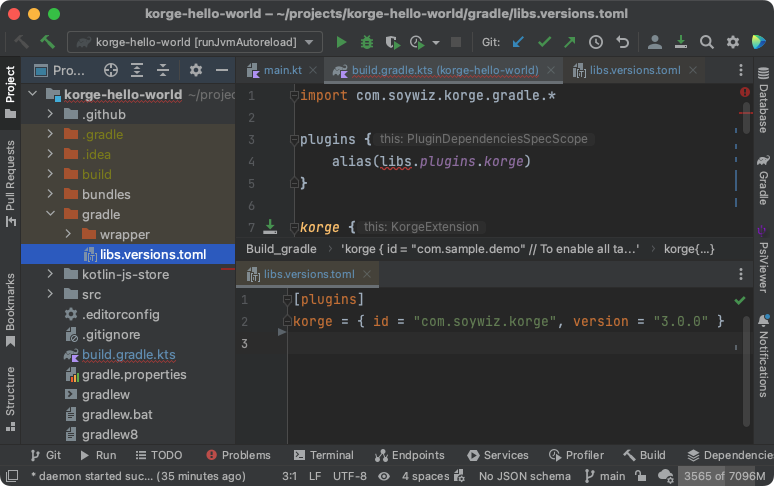Image resolution: width=774 pixels, height=486 pixels.
Task: Open the Terminal tool window
Action: 323,455
